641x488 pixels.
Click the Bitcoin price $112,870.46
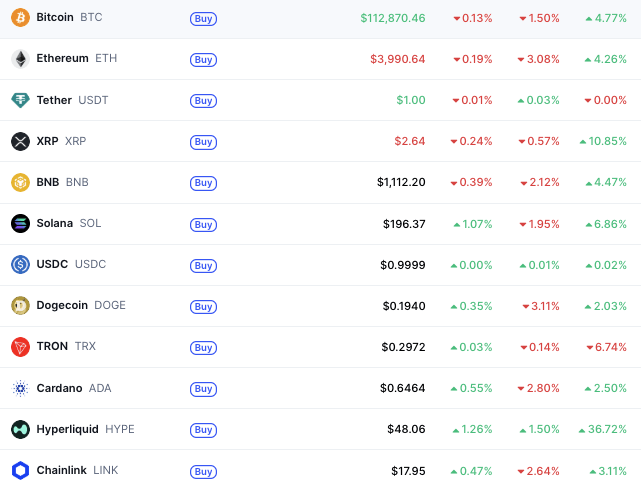pyautogui.click(x=392, y=18)
